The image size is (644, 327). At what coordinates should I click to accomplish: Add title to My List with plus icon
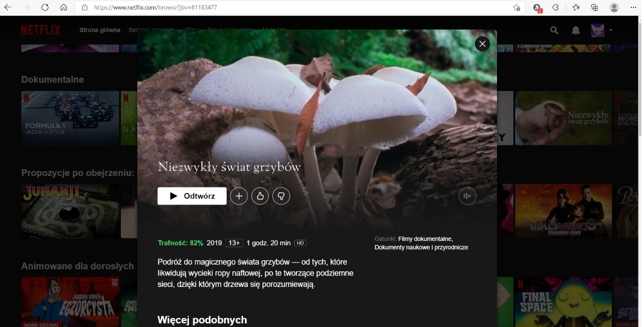(x=239, y=196)
